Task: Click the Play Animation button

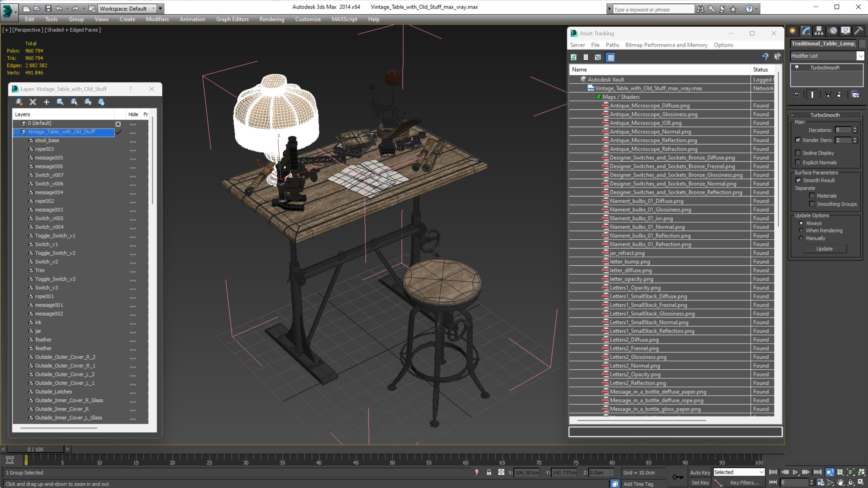Action: tap(795, 472)
